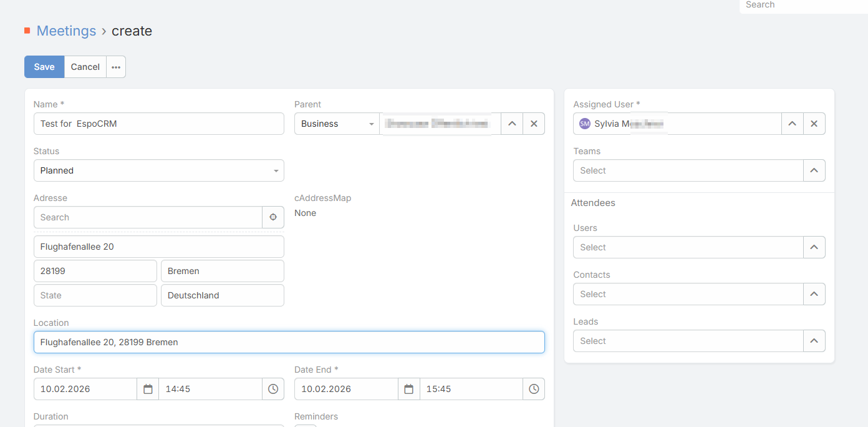Clear the Parent field with X icon
Screen dimensions: 868x427
coord(534,124)
